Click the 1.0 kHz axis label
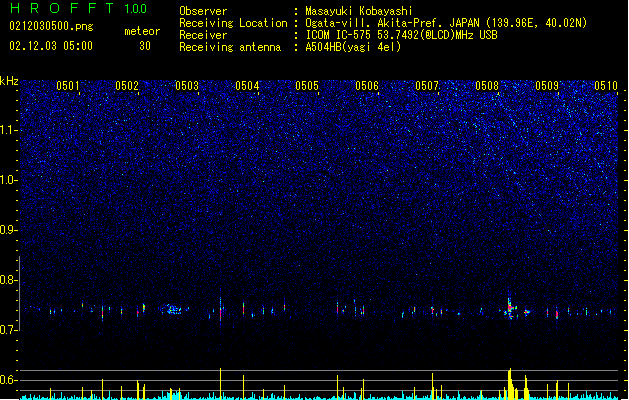Viewport: 629px width, 400px height. click(x=8, y=180)
